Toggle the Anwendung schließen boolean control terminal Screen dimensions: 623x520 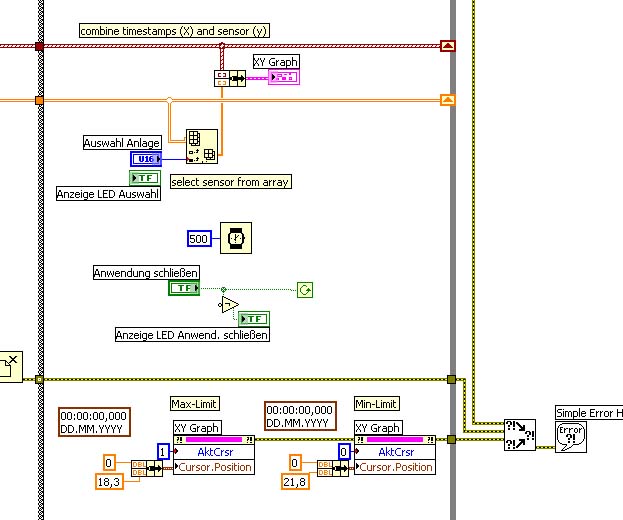click(x=184, y=288)
